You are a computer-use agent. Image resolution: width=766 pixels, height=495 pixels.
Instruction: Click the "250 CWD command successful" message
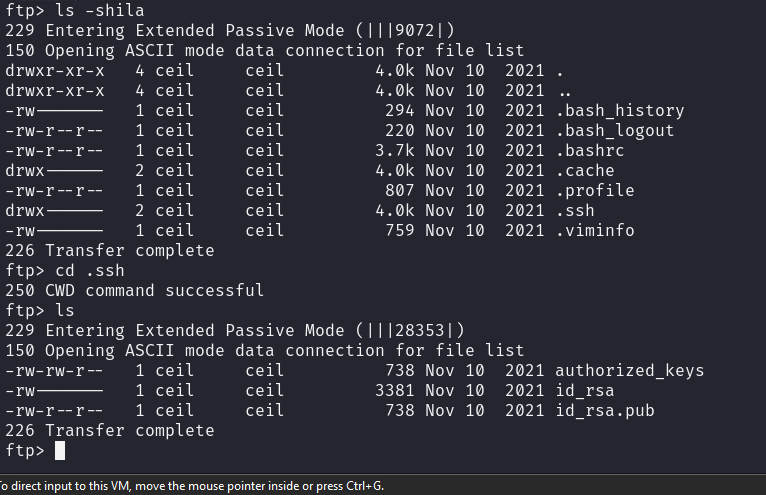pos(134,291)
